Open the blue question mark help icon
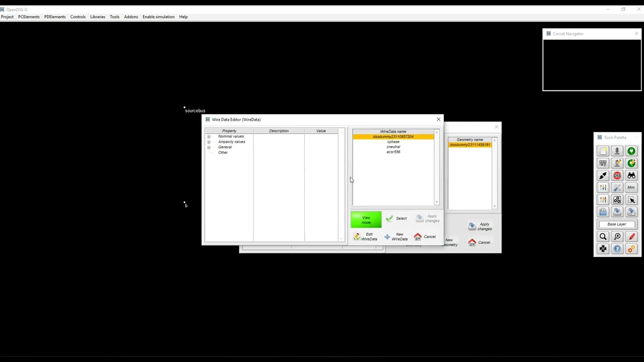644x362 pixels. 617,248
